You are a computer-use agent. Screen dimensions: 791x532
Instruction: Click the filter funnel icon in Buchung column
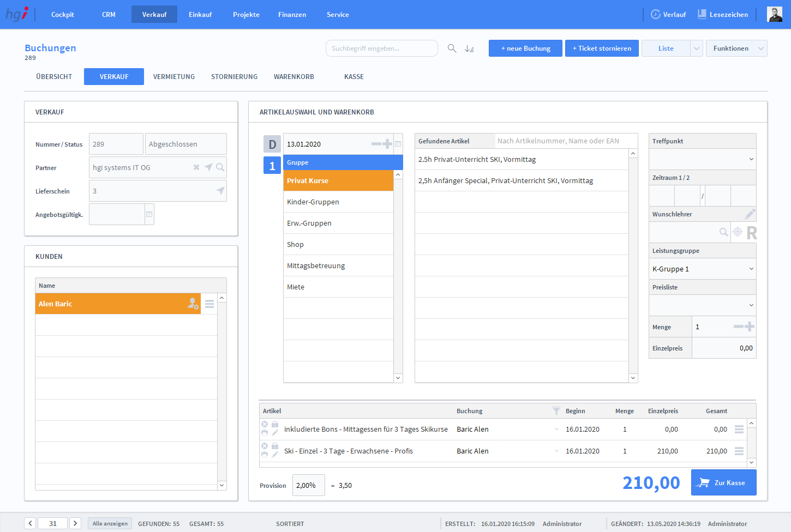(556, 411)
